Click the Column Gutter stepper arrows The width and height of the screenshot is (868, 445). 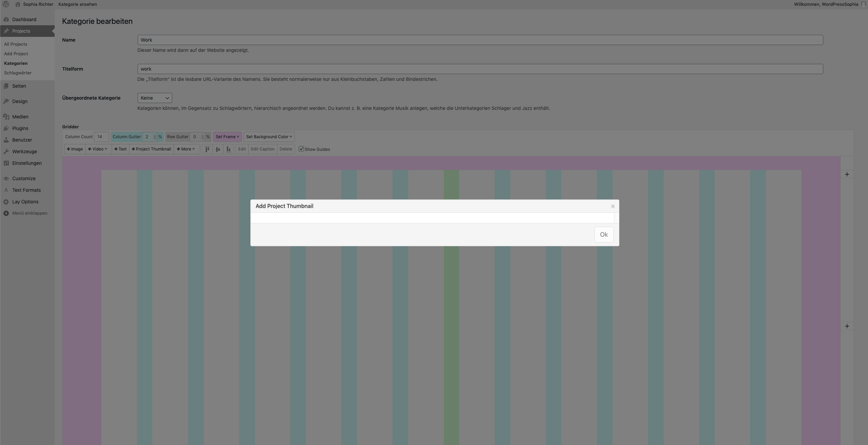(x=155, y=137)
